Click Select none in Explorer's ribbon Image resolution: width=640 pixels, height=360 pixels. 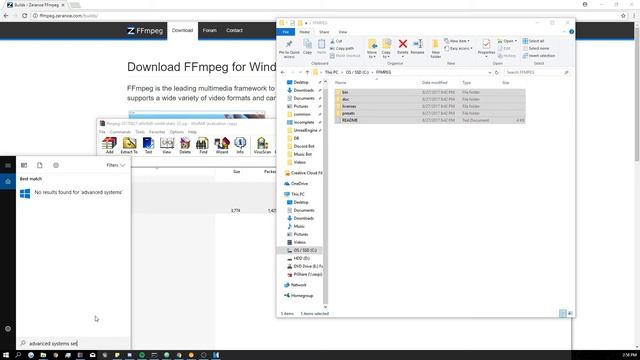click(x=536, y=48)
